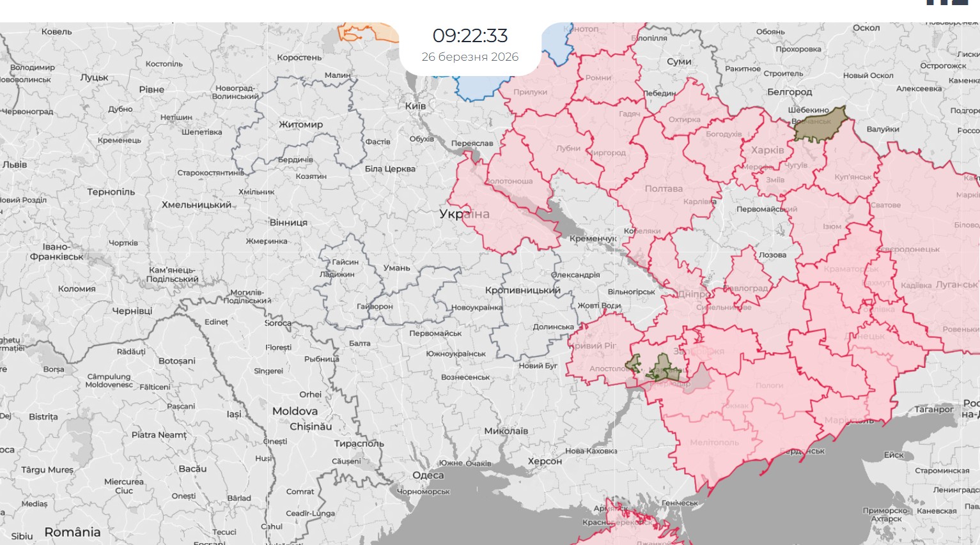Choose the Кривий Ріг label
Screen dimensions: 980x545
[593, 346]
